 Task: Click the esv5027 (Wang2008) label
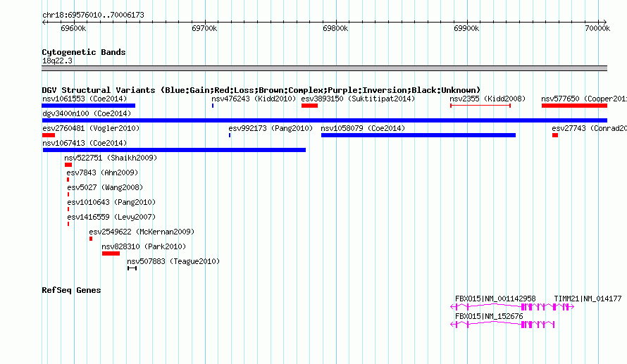(105, 187)
